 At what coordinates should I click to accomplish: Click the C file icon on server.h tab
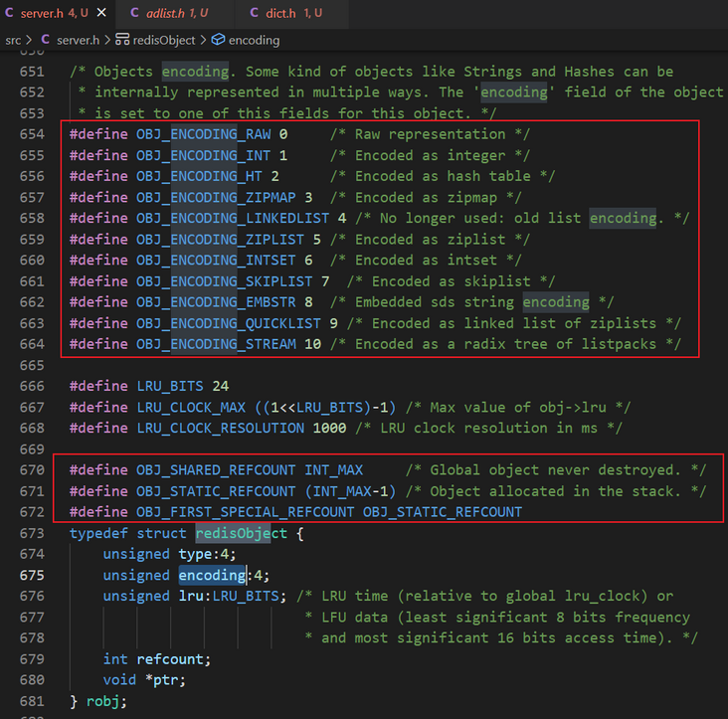pyautogui.click(x=10, y=13)
